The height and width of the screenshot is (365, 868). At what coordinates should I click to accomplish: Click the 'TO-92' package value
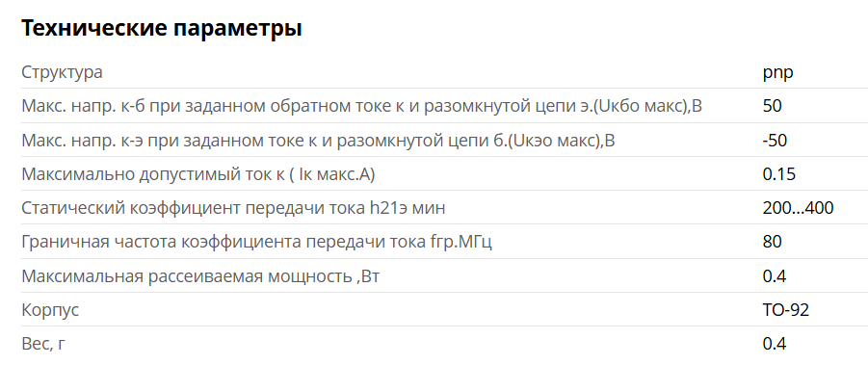pyautogui.click(x=786, y=310)
